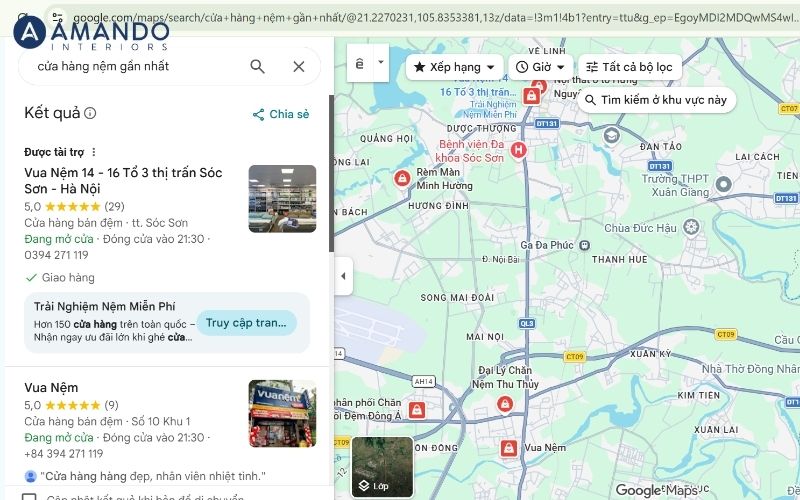This screenshot has width=800, height=500.
Task: Click the 'Chia sẻ' share link
Action: (x=281, y=114)
